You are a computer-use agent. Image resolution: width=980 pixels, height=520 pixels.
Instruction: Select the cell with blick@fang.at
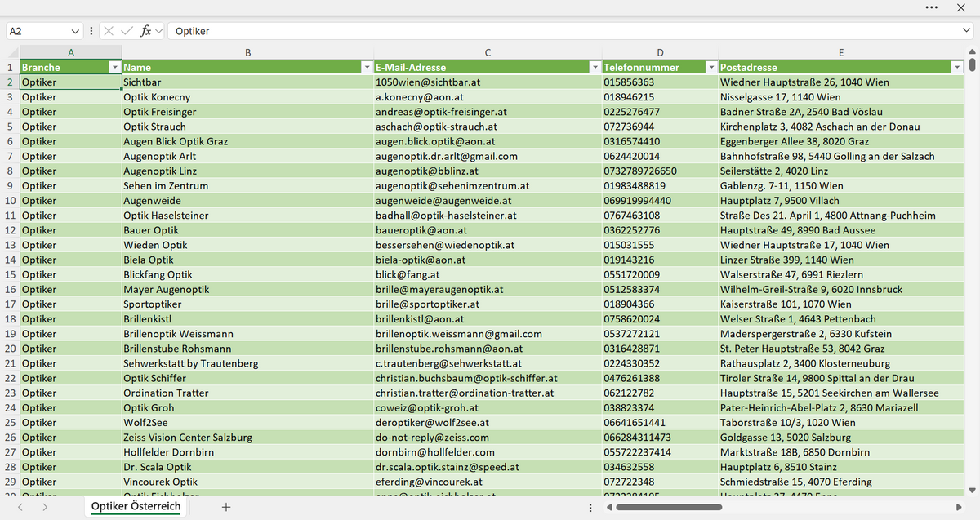(x=488, y=275)
